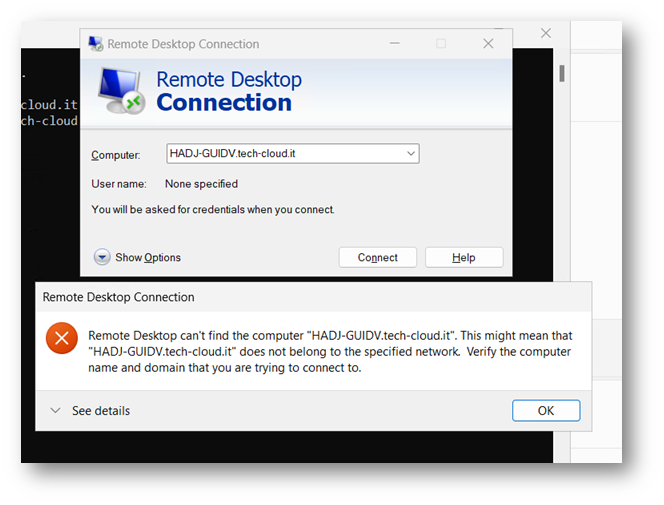
Task: Click the Computer name input field
Action: pyautogui.click(x=293, y=153)
